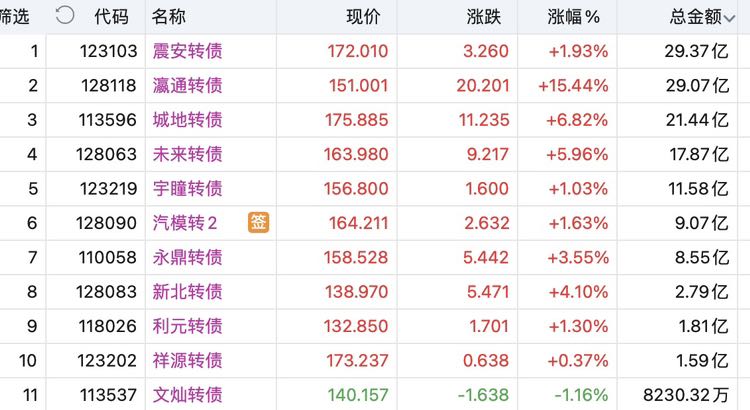
Task: Open 震安转债 bond link
Action: [188, 51]
